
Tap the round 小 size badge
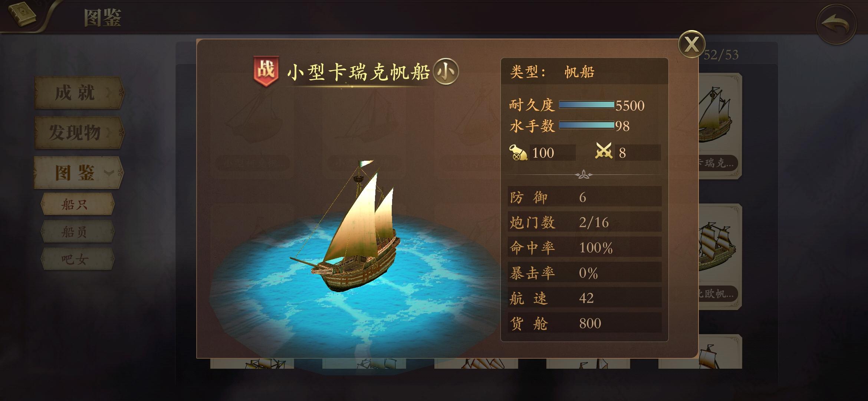(445, 71)
